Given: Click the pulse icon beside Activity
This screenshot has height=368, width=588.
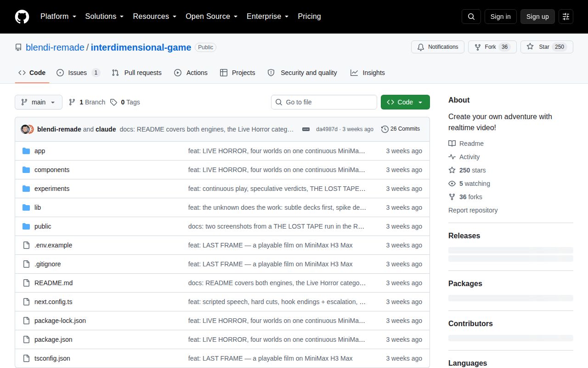Looking at the screenshot, I should pyautogui.click(x=452, y=157).
